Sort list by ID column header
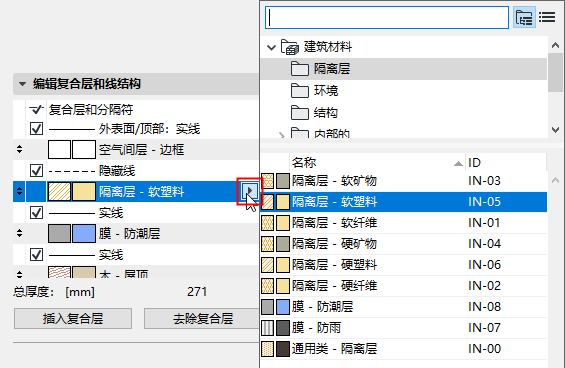The height and width of the screenshot is (368, 565). coord(506,163)
